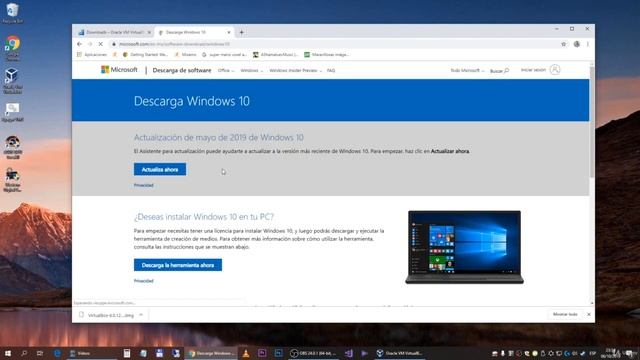
Task: Open the Calculator taskbar icon
Action: (x=127, y=353)
